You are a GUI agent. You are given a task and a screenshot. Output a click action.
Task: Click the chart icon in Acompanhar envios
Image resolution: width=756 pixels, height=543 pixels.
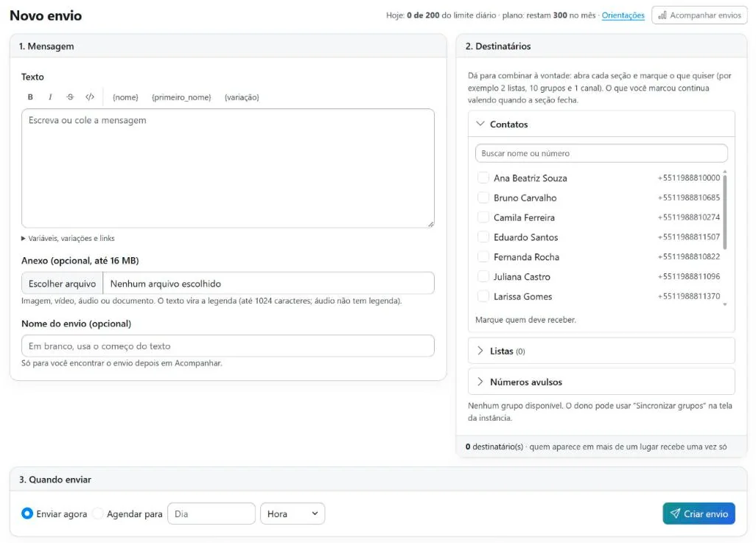pyautogui.click(x=662, y=15)
